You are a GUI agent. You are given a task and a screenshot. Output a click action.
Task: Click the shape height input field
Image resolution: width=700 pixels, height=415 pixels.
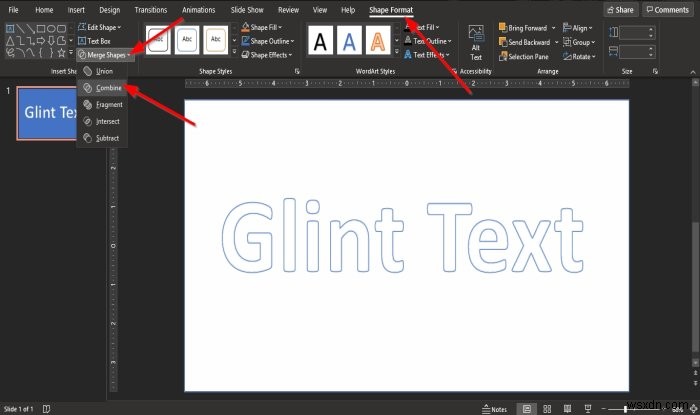(637, 32)
